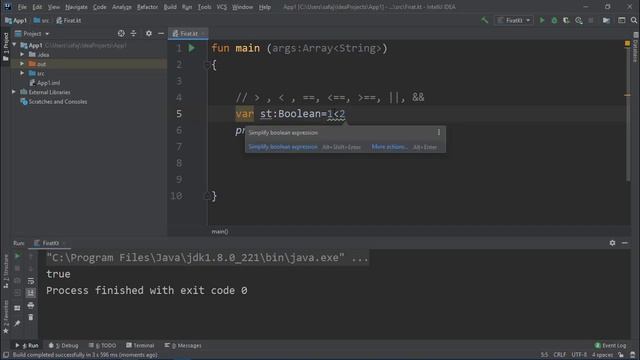This screenshot has width=640, height=360.
Task: Start debugging with the toolbar bug icon
Action: pyautogui.click(x=554, y=20)
